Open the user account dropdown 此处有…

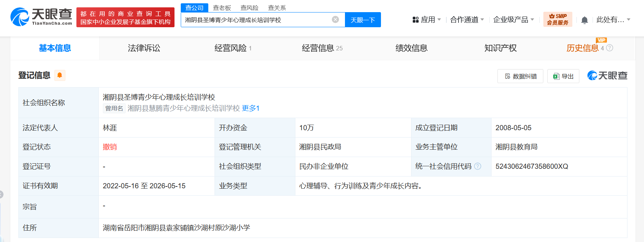point(613,20)
